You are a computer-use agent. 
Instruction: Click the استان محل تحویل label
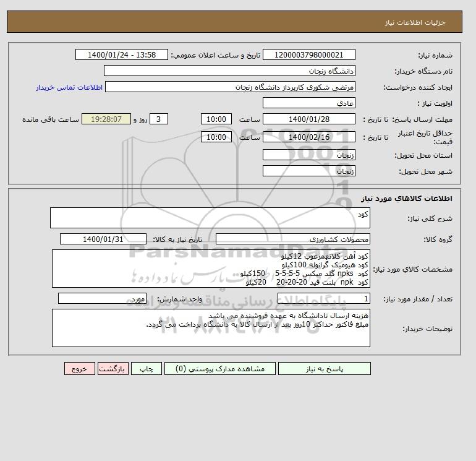[x=423, y=155]
